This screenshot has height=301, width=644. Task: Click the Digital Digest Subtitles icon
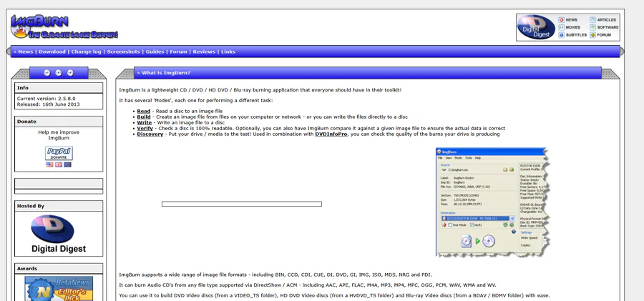[x=561, y=35]
